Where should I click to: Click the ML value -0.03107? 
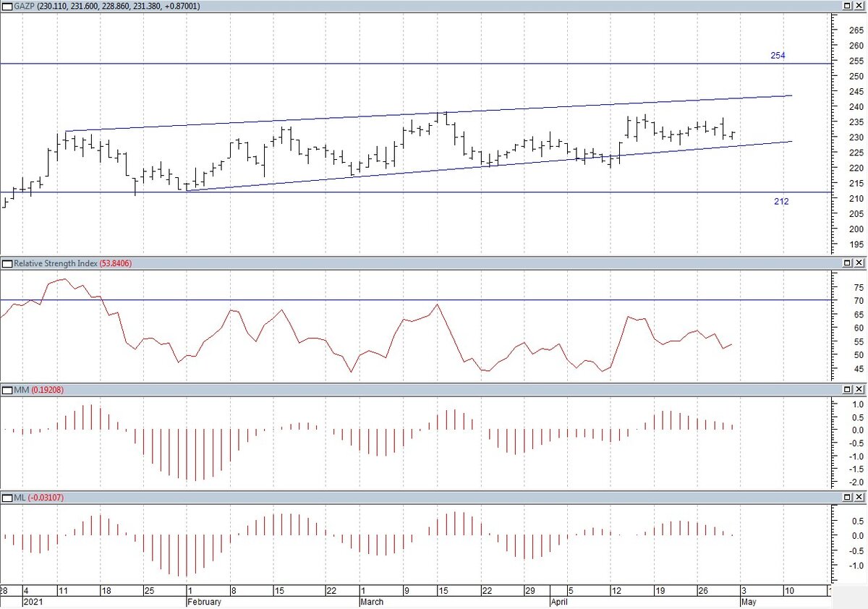coord(46,498)
